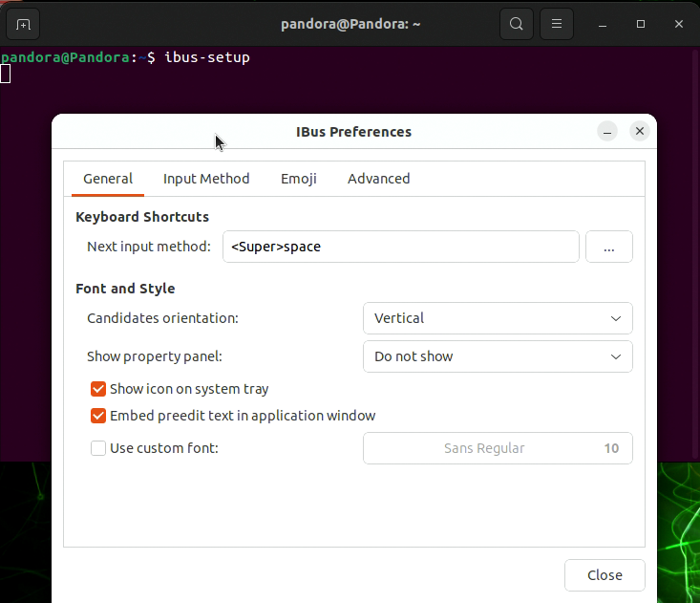
Task: Open terminal search icon
Action: pyautogui.click(x=516, y=24)
